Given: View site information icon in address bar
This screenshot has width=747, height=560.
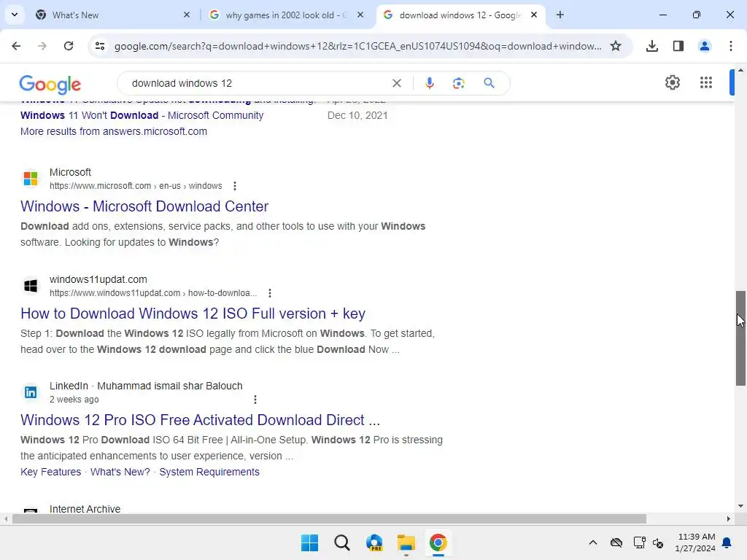Looking at the screenshot, I should point(99,46).
